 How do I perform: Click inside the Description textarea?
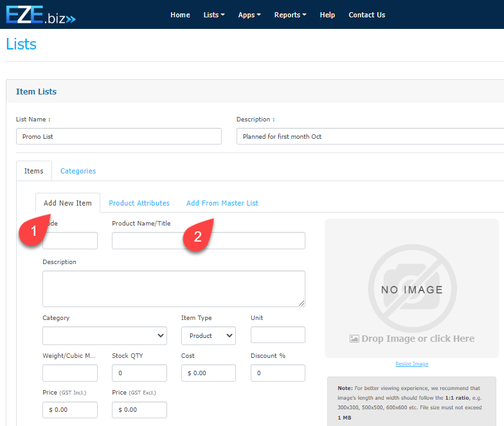[x=174, y=288]
